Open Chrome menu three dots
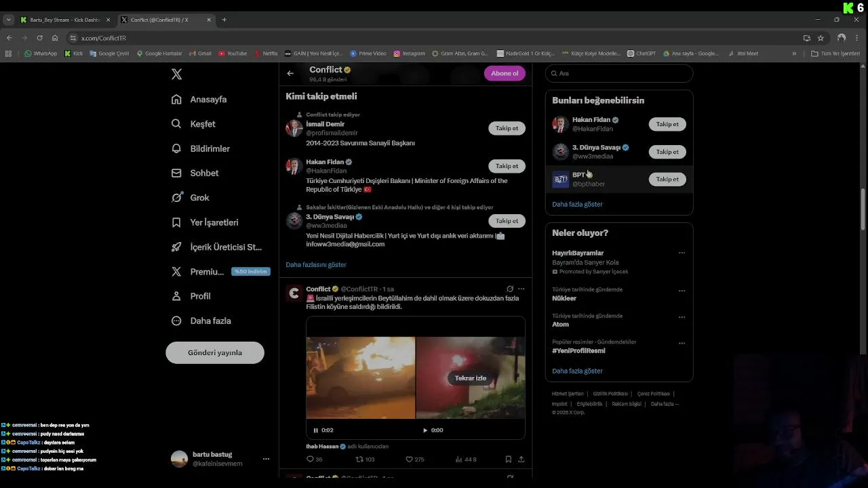Image resolution: width=868 pixels, height=488 pixels. click(x=858, y=38)
